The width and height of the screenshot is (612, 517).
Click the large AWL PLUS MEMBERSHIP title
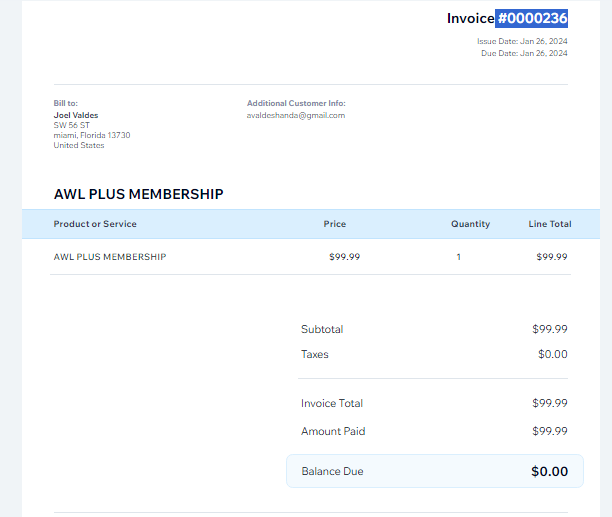coord(139,194)
